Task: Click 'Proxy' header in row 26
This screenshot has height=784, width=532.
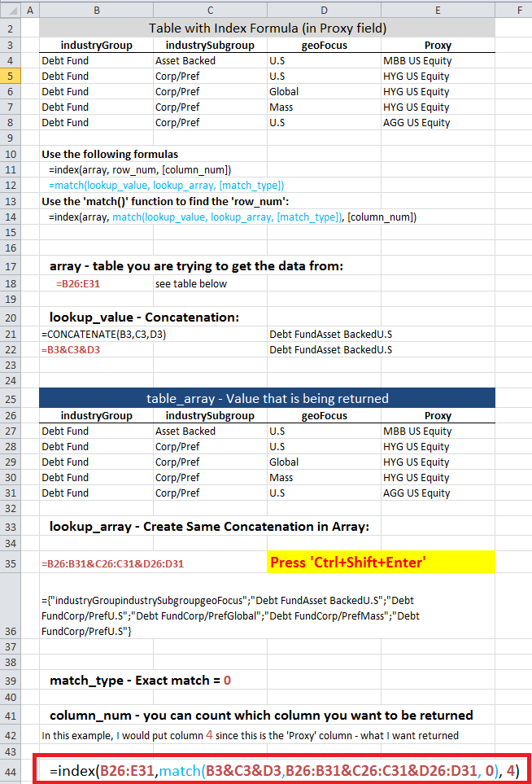Action: coord(438,416)
